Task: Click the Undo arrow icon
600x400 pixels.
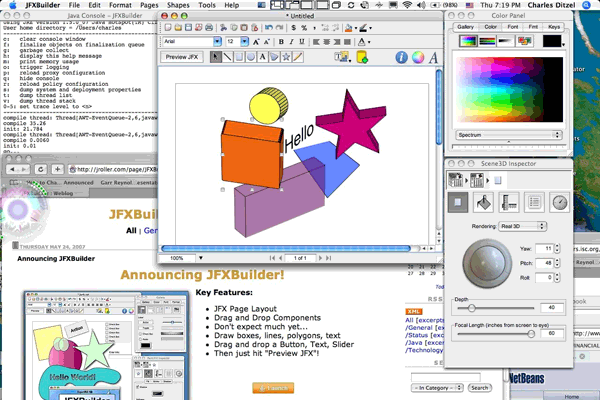Action: point(269,28)
